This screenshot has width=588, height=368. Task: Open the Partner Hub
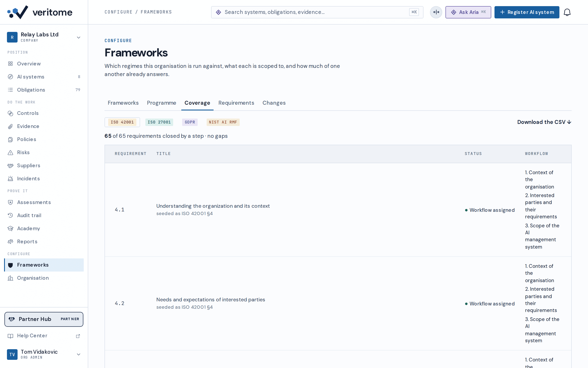44,319
